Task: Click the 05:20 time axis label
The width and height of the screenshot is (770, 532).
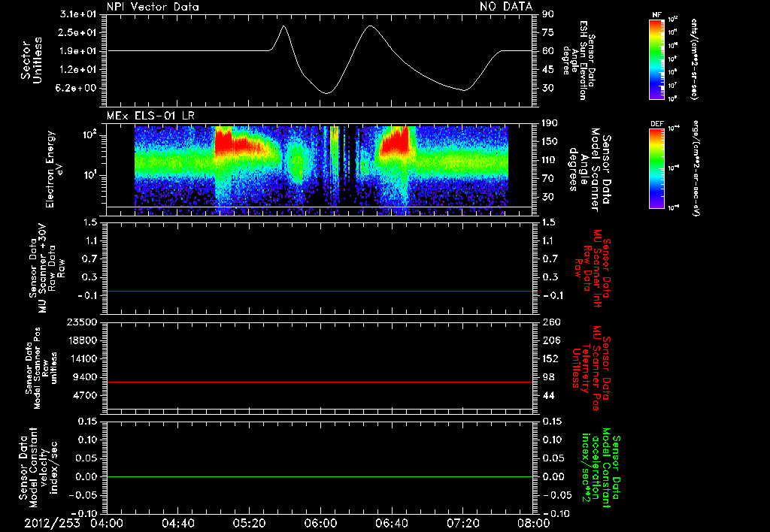Action: pos(249,523)
